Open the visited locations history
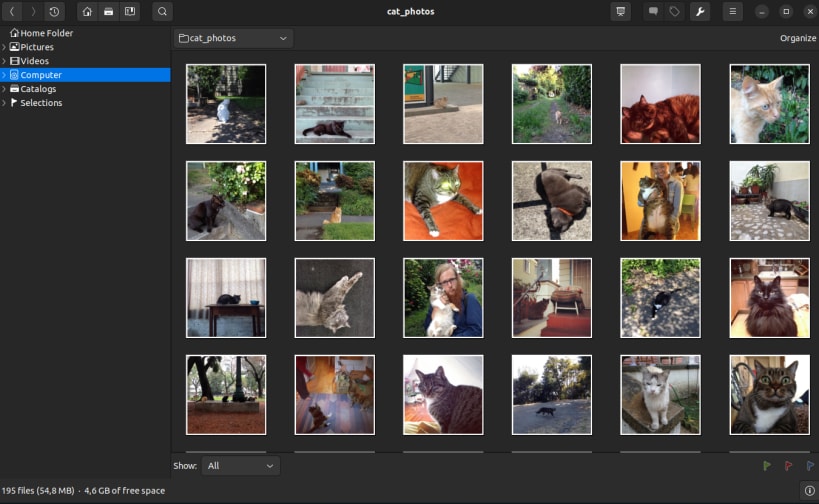The height and width of the screenshot is (504, 819). click(54, 11)
